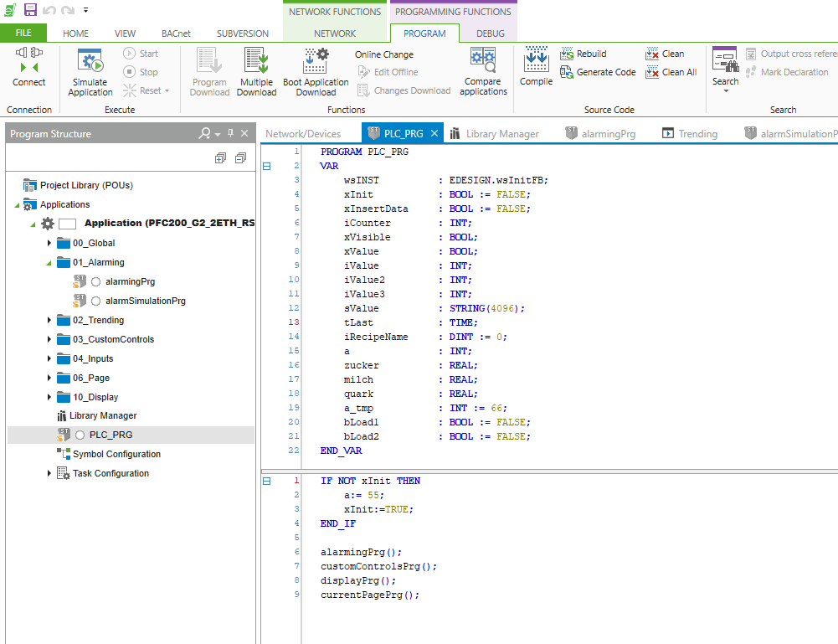Select Symbol Configuration in the tree
This screenshot has height=644, width=838.
pyautogui.click(x=116, y=454)
